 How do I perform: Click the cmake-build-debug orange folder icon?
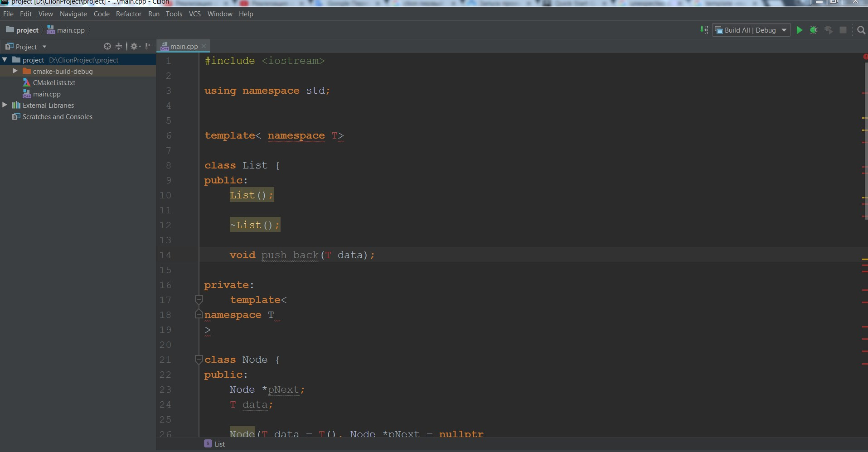[27, 71]
